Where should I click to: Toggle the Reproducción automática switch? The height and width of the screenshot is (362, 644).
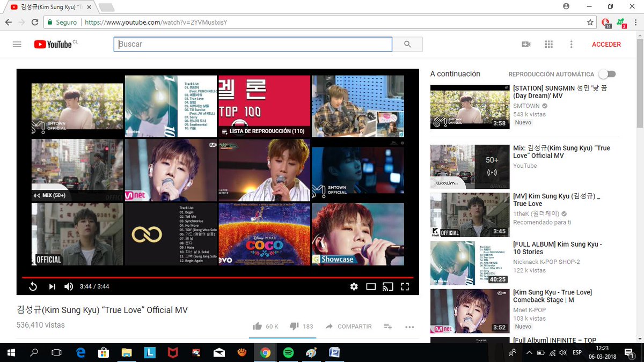(x=608, y=74)
